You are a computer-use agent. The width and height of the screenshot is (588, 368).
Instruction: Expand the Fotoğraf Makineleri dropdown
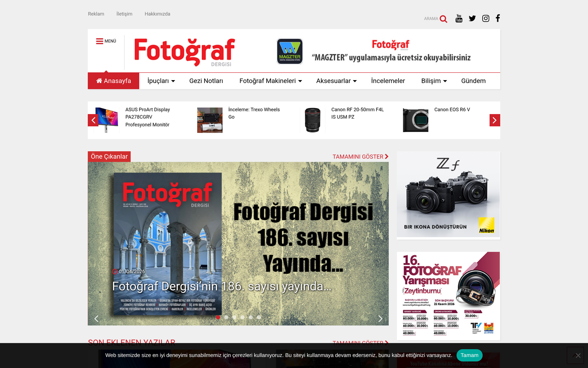[271, 81]
